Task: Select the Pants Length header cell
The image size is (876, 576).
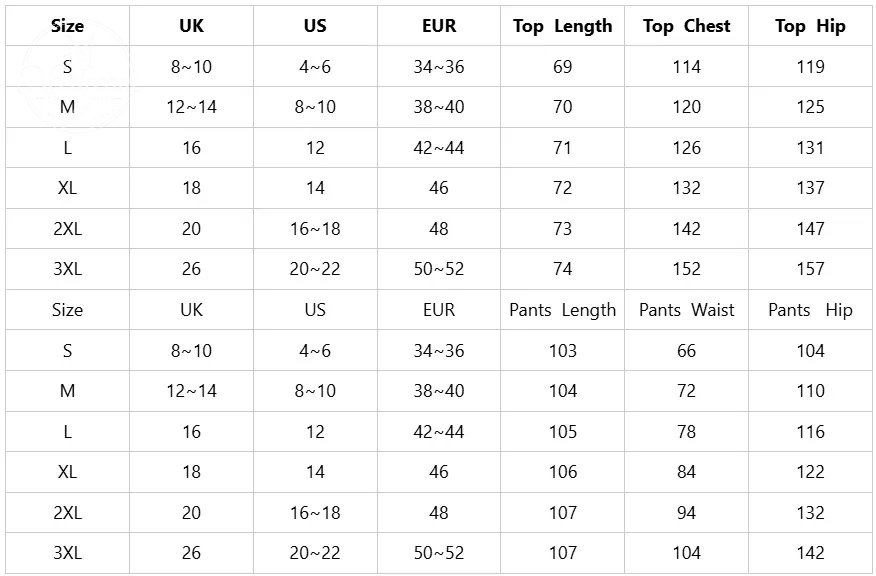Action: [x=563, y=310]
